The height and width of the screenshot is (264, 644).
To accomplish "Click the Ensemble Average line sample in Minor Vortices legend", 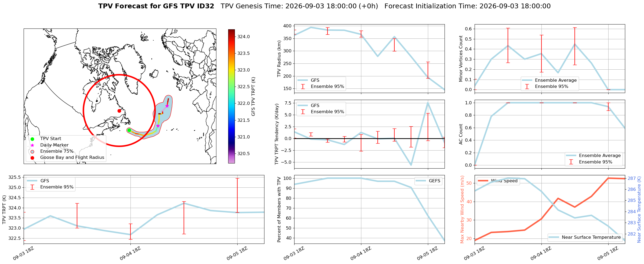I will point(527,80).
